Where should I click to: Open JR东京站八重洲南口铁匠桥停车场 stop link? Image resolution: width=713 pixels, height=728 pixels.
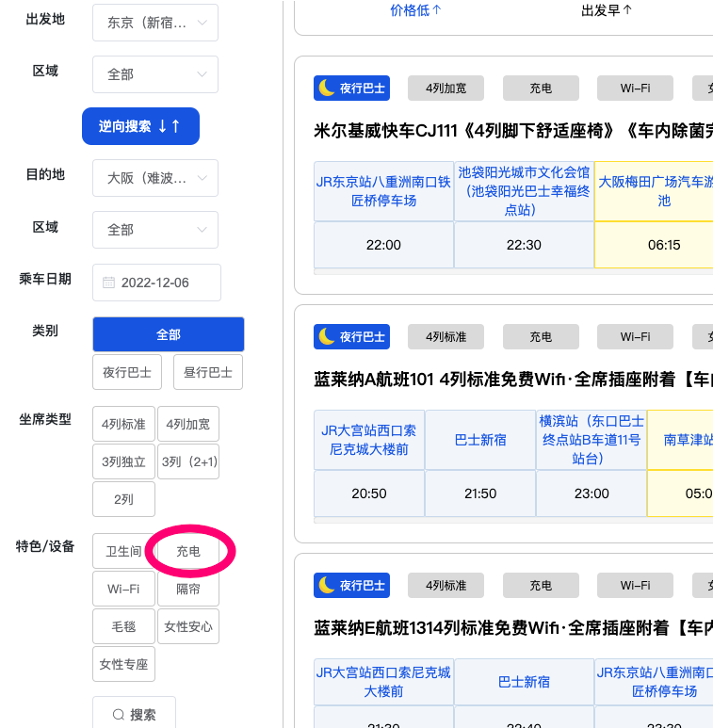click(x=383, y=191)
